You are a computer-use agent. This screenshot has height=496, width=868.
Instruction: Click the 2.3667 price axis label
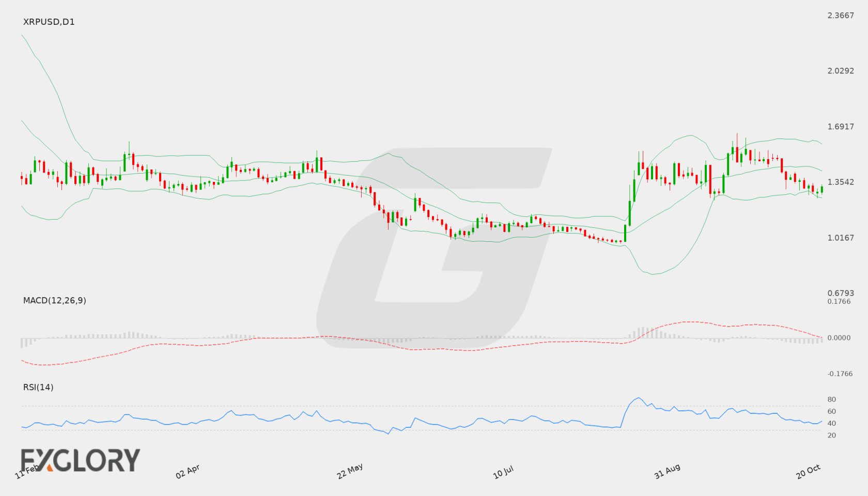point(841,16)
